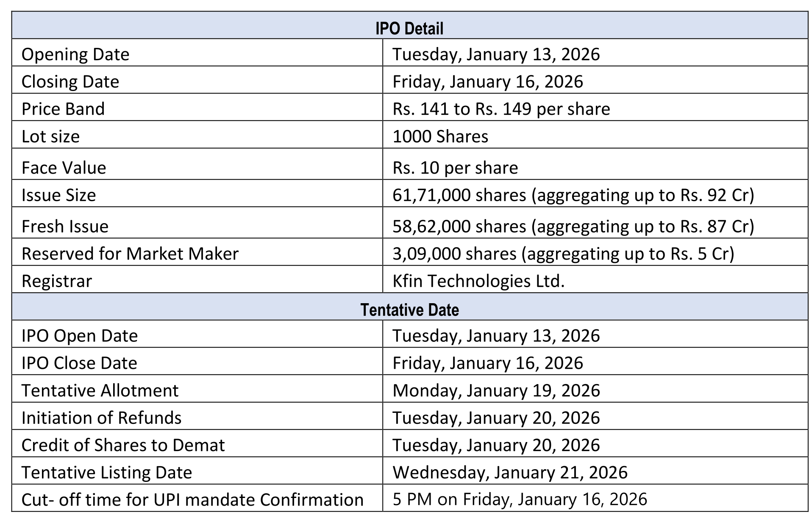Screen dimensions: 812x520
Task: Click the Closing Date value Friday, January 16
Action: point(487,82)
